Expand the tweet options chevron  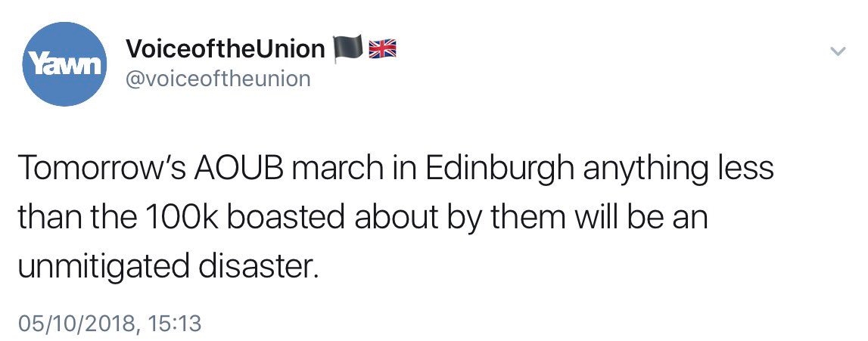(x=838, y=51)
